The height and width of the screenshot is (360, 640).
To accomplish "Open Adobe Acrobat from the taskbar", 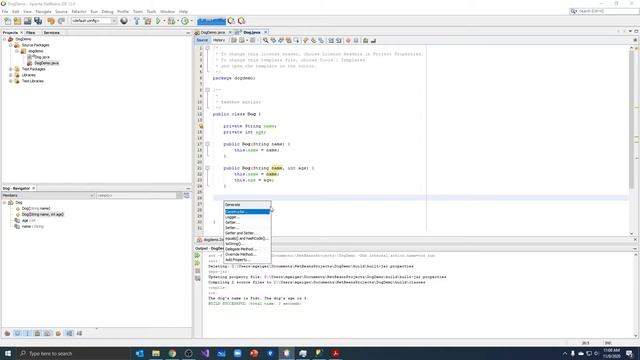I will pos(336,353).
